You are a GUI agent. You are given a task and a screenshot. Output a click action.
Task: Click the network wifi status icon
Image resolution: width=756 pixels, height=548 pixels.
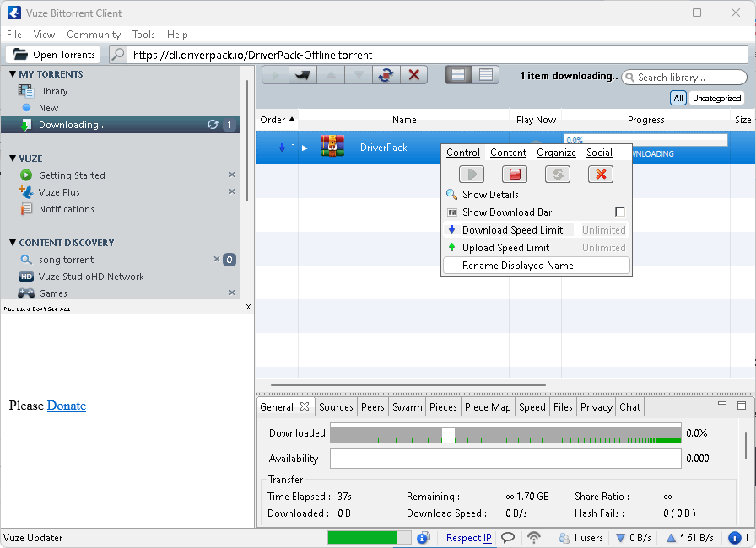[534, 537]
